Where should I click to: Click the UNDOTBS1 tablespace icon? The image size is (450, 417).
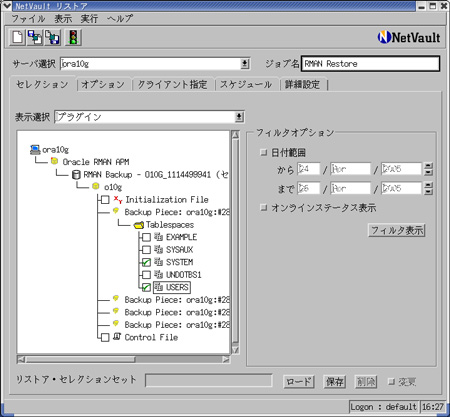pos(158,275)
